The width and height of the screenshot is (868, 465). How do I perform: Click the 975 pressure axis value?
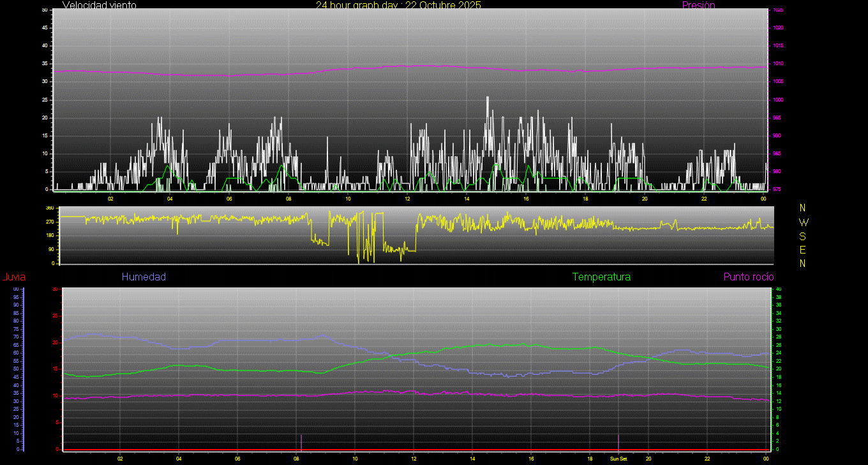(x=778, y=190)
